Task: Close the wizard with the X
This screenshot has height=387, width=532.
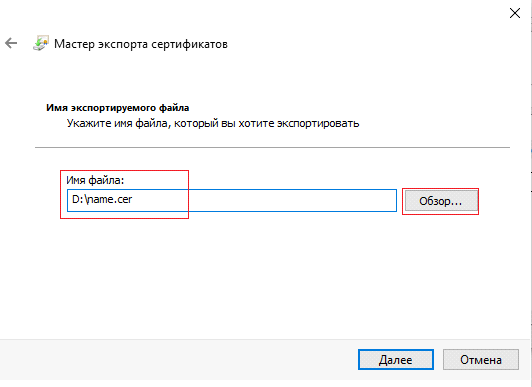Action: pos(515,13)
